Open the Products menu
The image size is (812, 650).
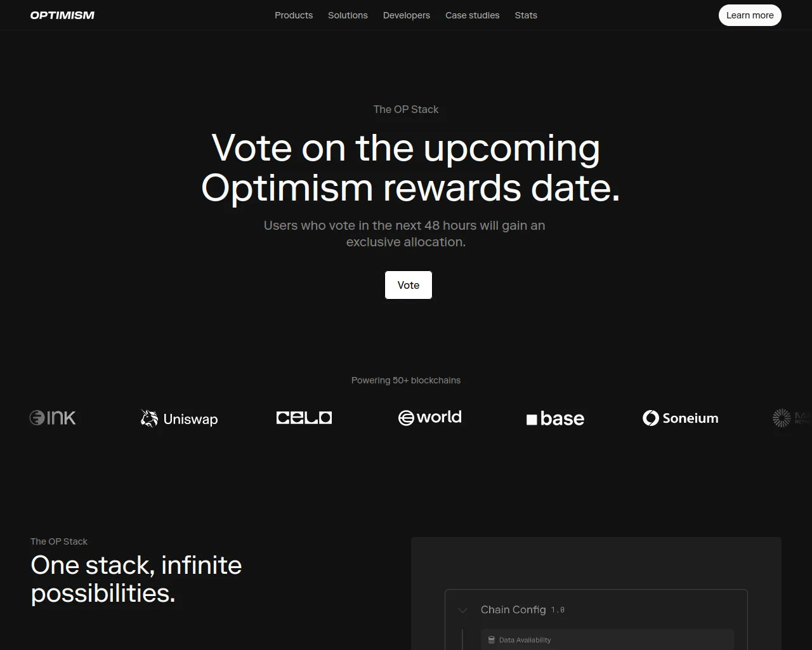[x=294, y=15]
